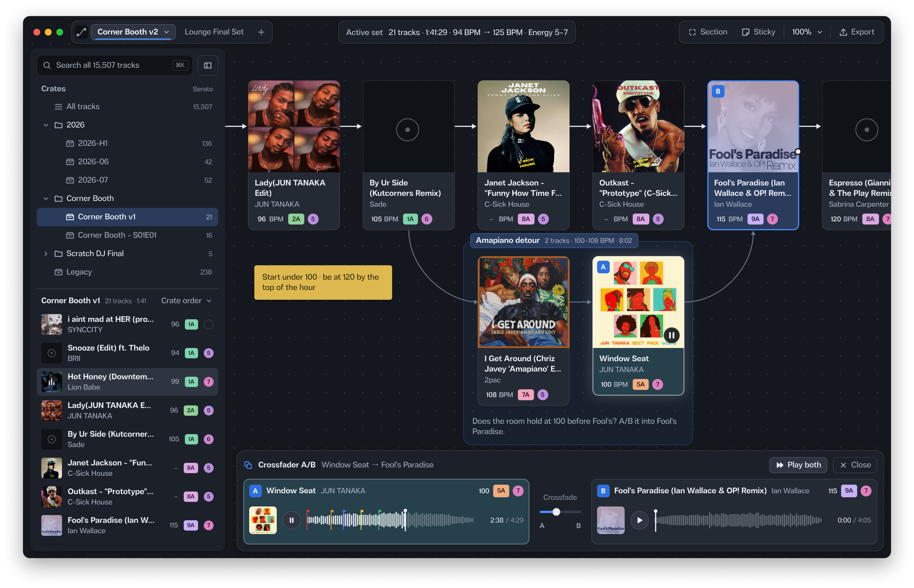The width and height of the screenshot is (914, 588).
Task: Play deck B Fool's Paradise
Action: (640, 521)
